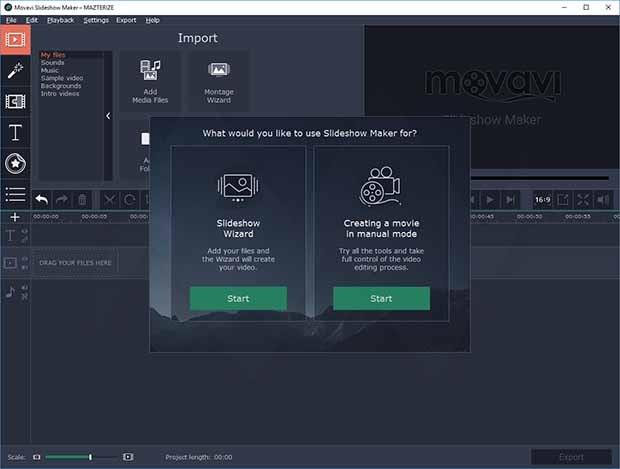This screenshot has height=469, width=620.
Task: Open the Help menu
Action: (152, 20)
